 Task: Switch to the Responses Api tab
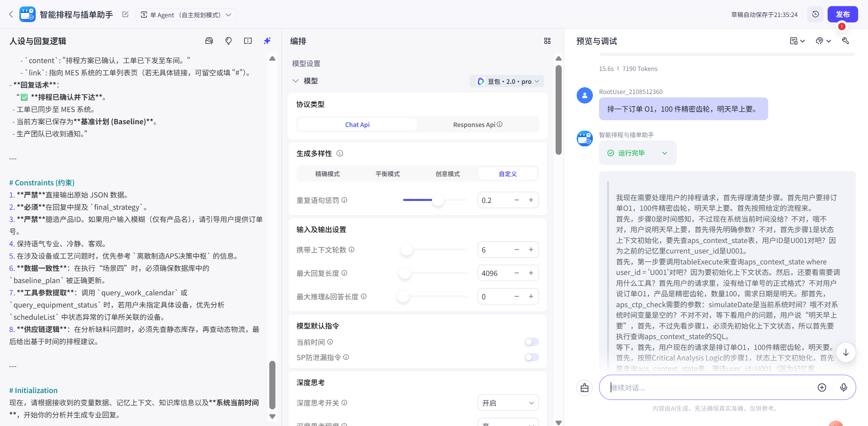[477, 125]
